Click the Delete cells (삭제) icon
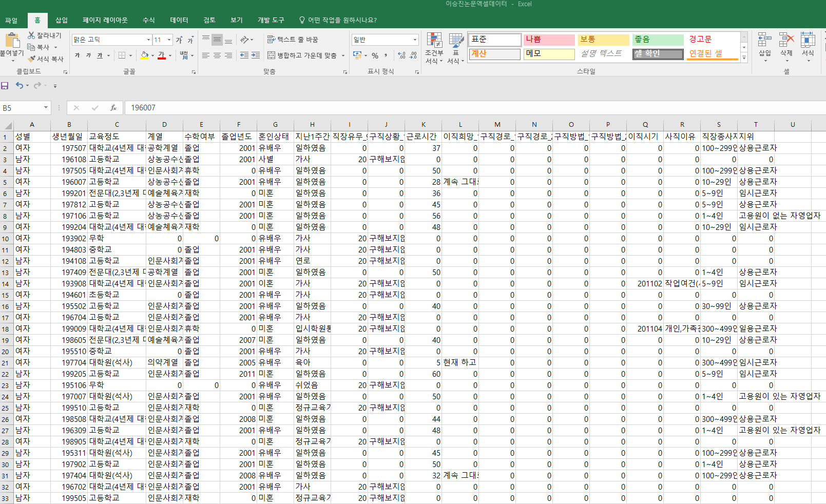 point(786,45)
